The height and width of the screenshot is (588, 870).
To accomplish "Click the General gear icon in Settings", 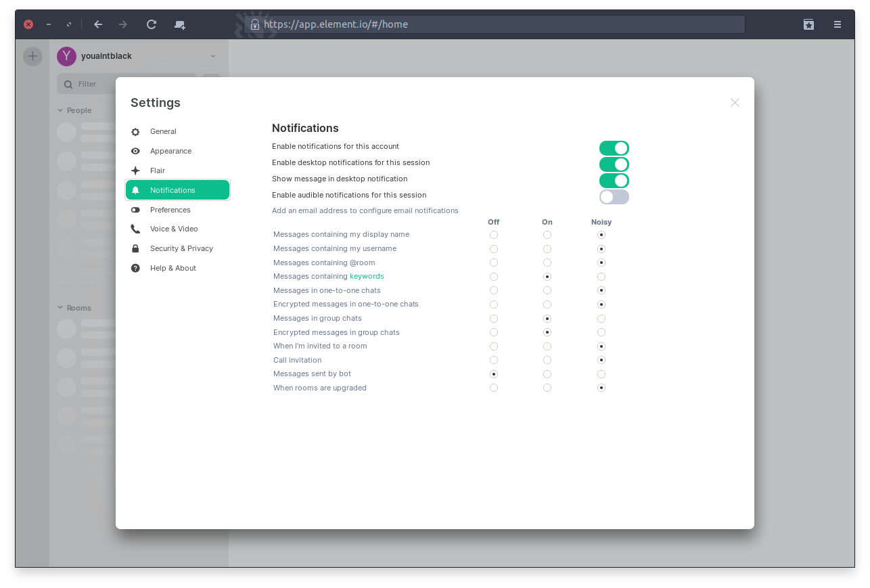I will click(x=135, y=132).
